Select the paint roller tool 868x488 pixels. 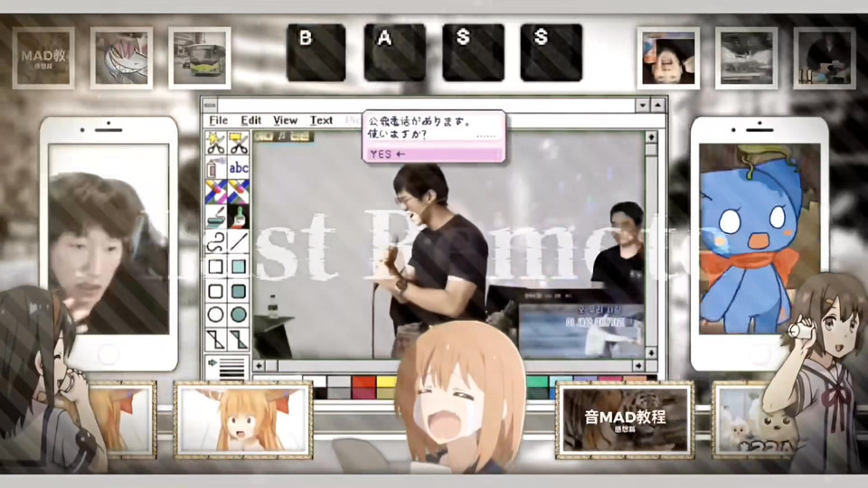point(216,217)
